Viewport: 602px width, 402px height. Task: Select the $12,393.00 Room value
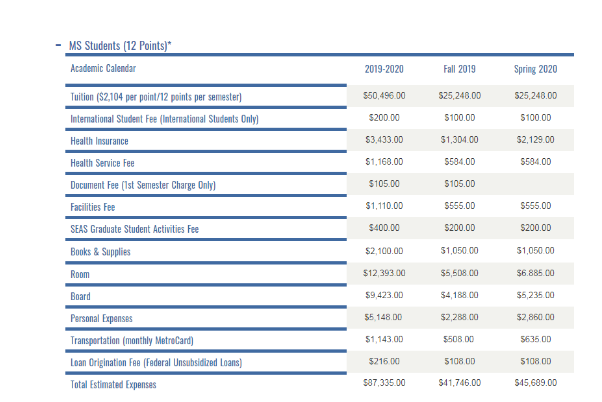[384, 273]
